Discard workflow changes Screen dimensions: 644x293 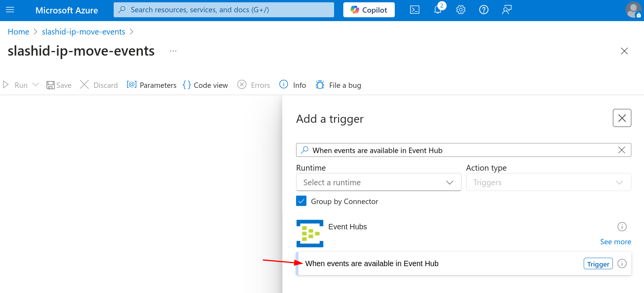tap(99, 85)
